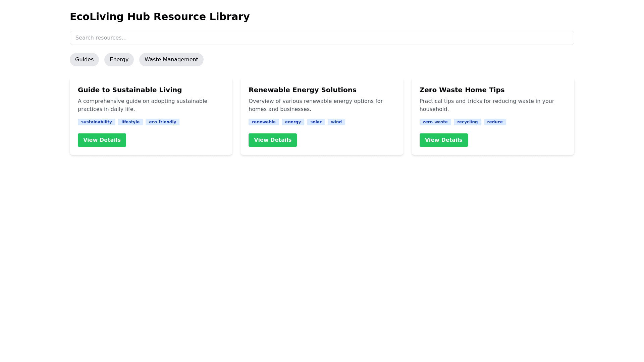The image size is (644, 362).
Task: View Details for Guide to Sustainable Living
Action: (x=102, y=140)
